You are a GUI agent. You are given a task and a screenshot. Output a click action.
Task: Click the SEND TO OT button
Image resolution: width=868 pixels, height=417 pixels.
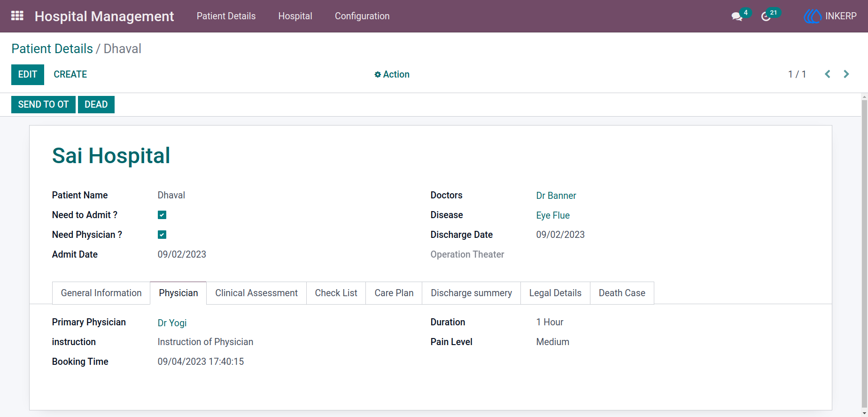point(43,104)
